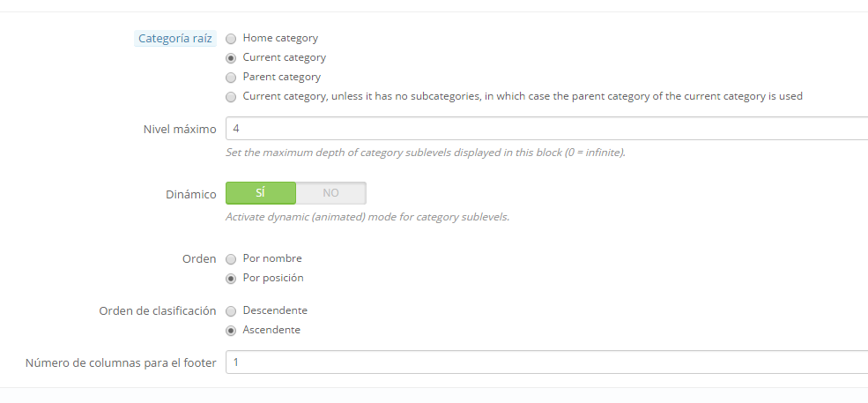This screenshot has width=868, height=403.
Task: Click the Nivel máximo field label
Action: click(x=180, y=129)
